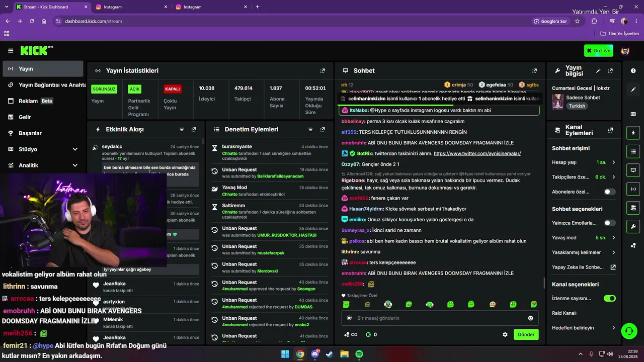Open Başarılar in the sidebar

[x=43, y=133]
